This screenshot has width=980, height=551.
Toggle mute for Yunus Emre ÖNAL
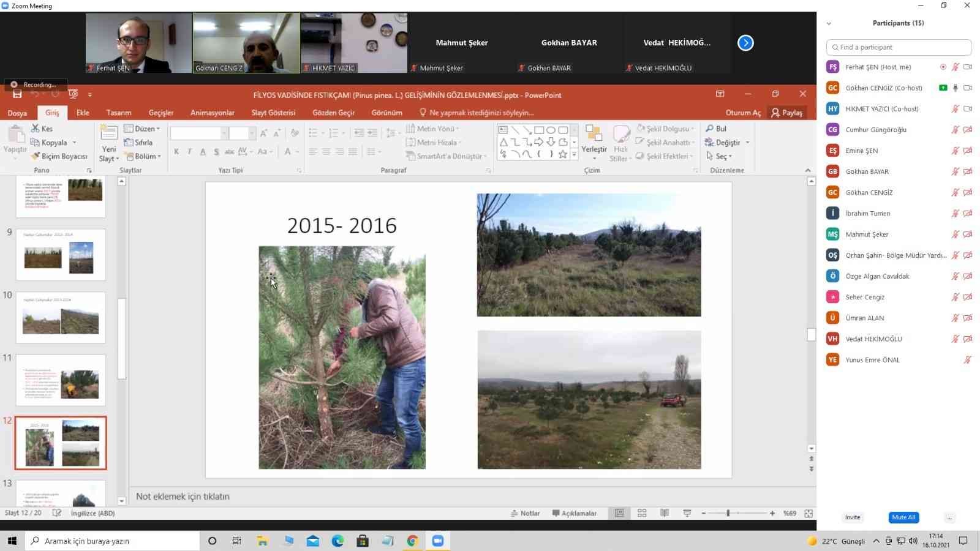click(x=968, y=360)
